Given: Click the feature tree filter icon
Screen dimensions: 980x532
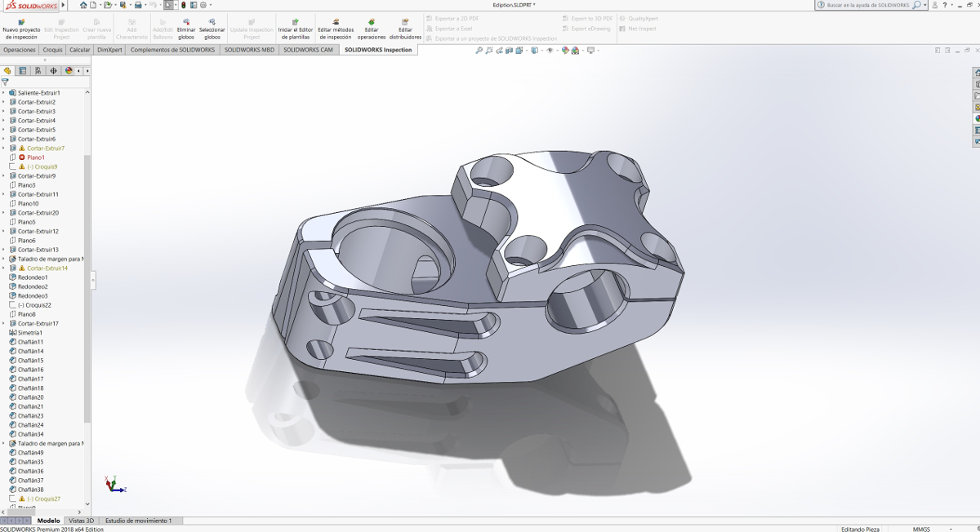Looking at the screenshot, I should coord(6,82).
